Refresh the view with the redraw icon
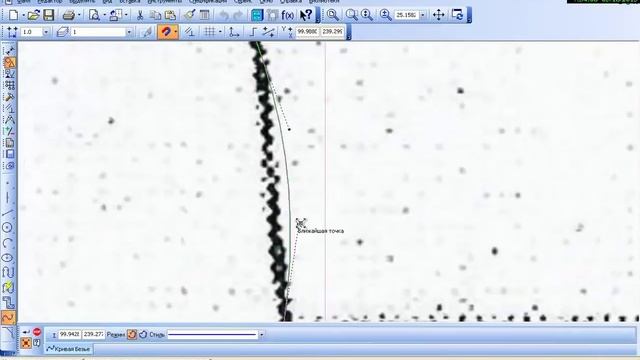640x360 pixels. (458, 15)
